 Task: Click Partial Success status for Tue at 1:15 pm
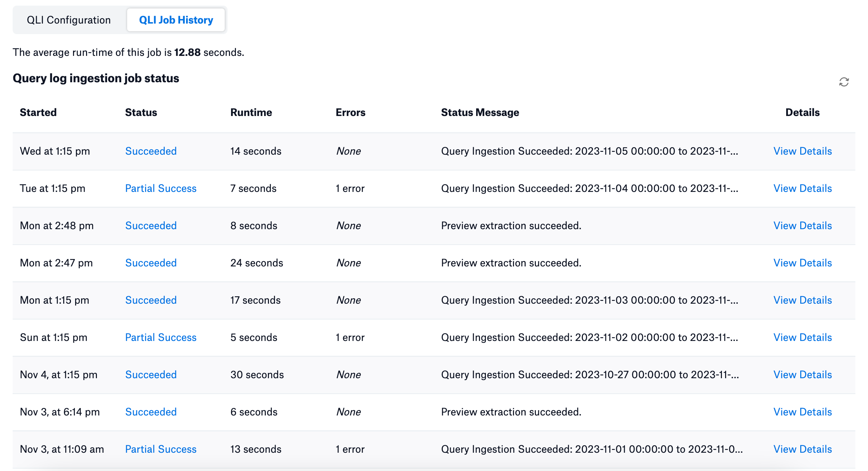coord(161,188)
